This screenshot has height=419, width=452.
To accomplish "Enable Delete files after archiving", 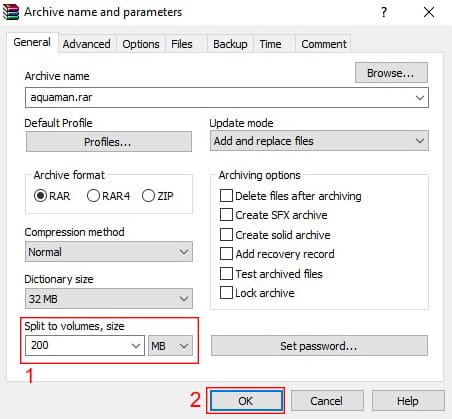I will (226, 196).
